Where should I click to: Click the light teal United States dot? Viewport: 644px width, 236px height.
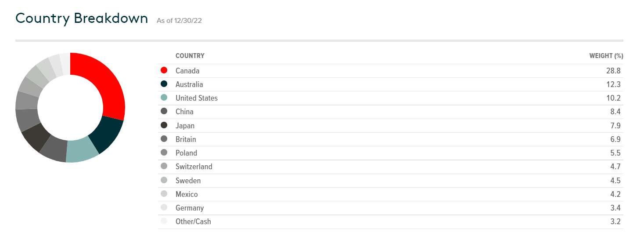(164, 98)
